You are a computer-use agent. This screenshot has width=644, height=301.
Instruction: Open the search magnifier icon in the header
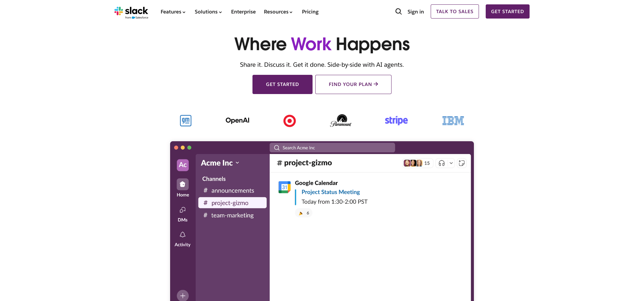398,11
